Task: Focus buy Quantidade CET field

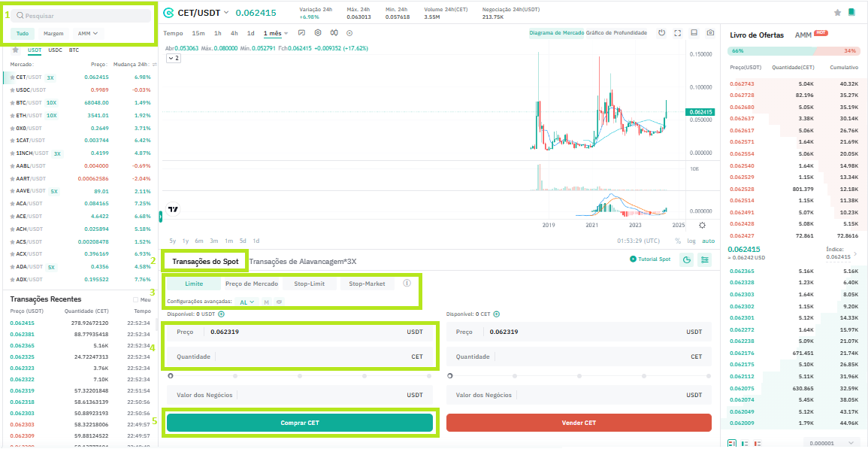Action: 300,357
